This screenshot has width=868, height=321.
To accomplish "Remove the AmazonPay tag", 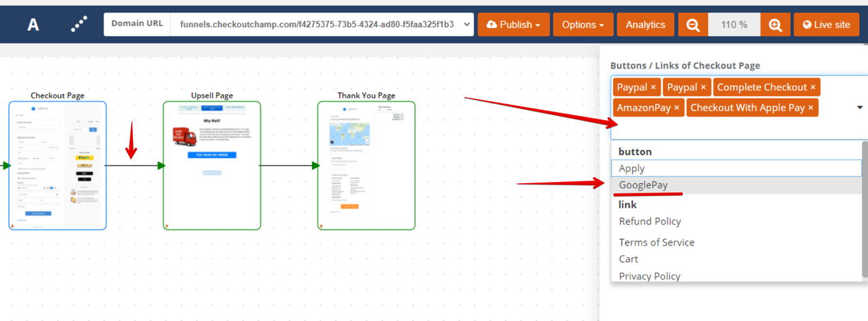I will coord(677,108).
